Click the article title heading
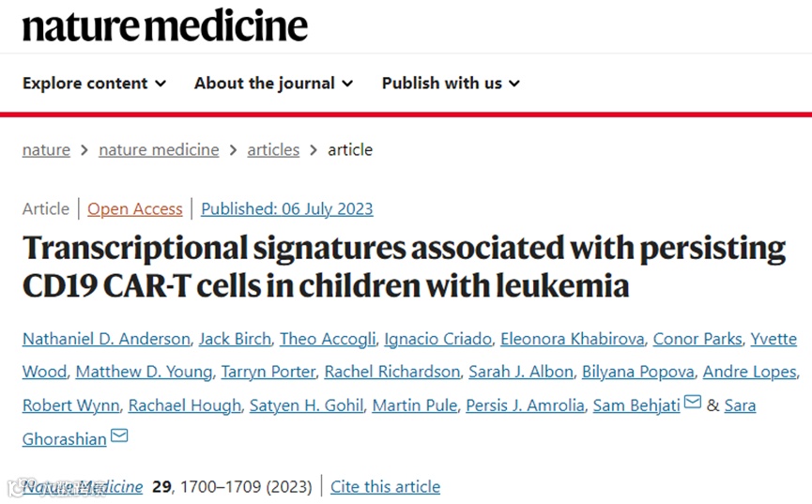The height and width of the screenshot is (504, 812). (404, 266)
